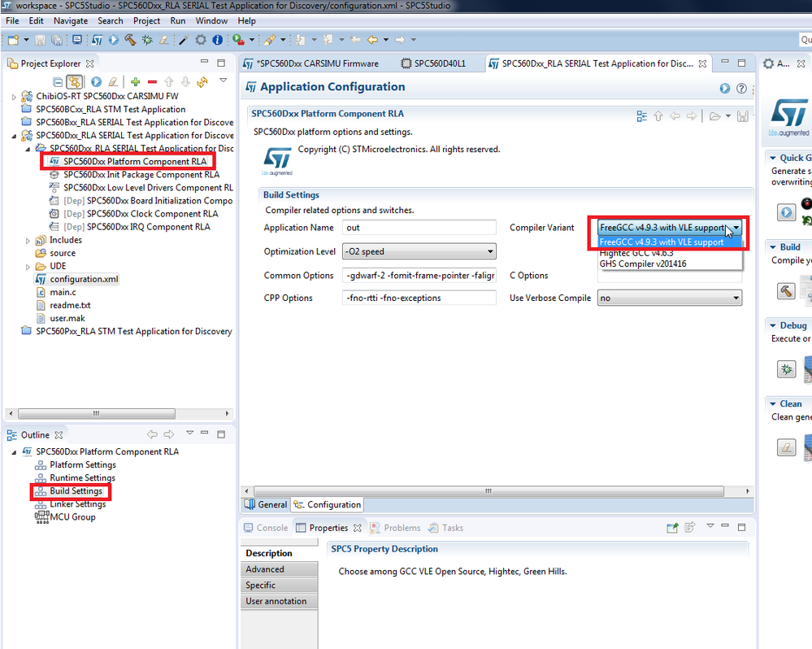Viewport: 812px width, 649px height.
Task: Click Build hammer icon in right side panel
Action: click(786, 291)
